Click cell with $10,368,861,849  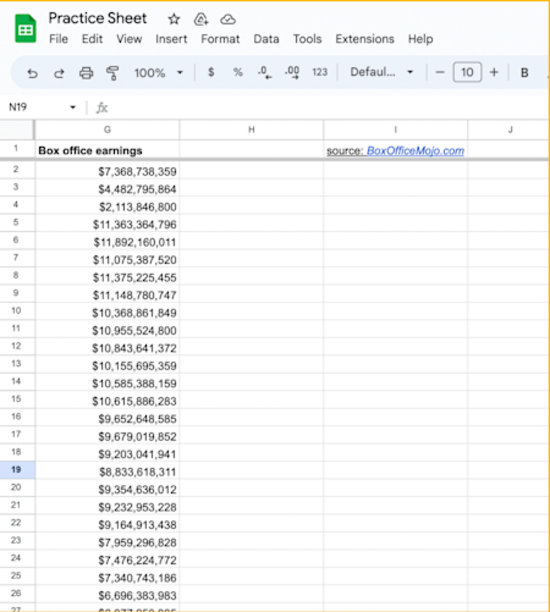click(x=107, y=313)
